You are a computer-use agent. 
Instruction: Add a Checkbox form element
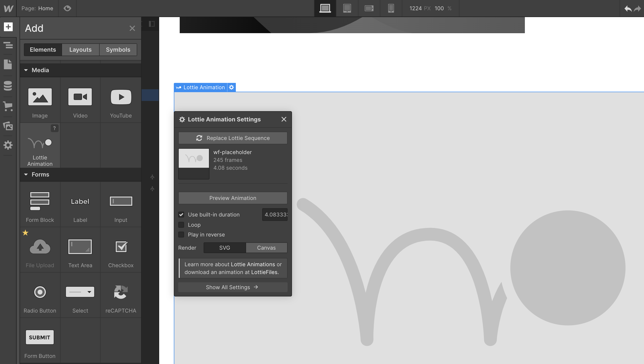(x=121, y=250)
